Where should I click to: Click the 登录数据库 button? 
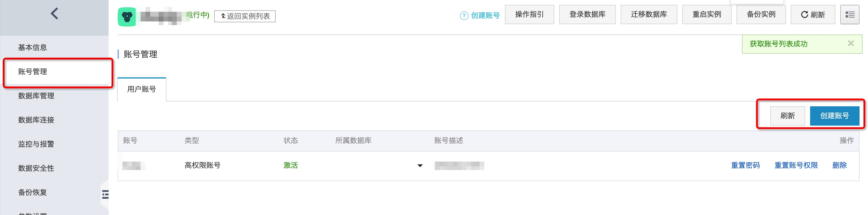[587, 14]
